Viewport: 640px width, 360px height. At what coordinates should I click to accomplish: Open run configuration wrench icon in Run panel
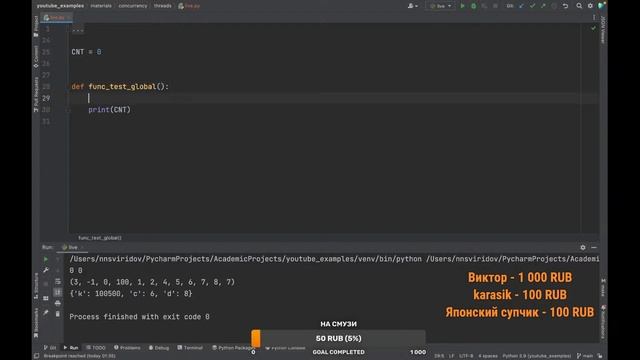pyautogui.click(x=46, y=270)
